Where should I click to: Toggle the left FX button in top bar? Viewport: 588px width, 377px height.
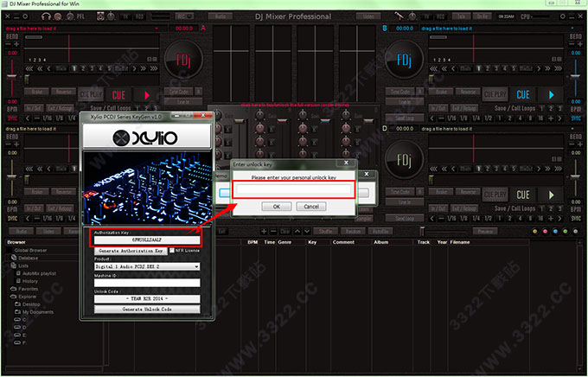click(x=125, y=16)
